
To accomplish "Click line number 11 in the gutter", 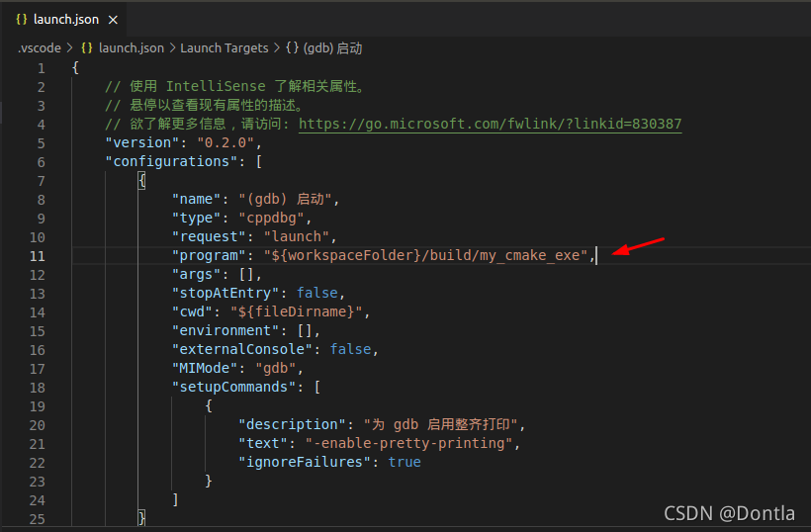I will [38, 256].
